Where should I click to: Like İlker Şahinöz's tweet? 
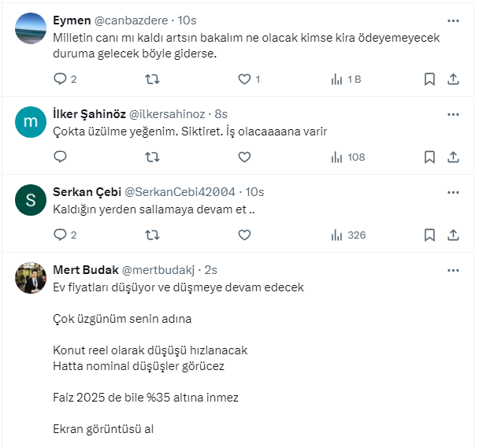point(244,157)
